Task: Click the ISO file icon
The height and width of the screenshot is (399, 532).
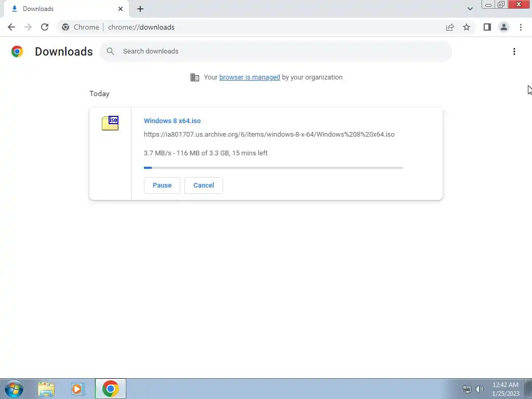Action: [110, 123]
